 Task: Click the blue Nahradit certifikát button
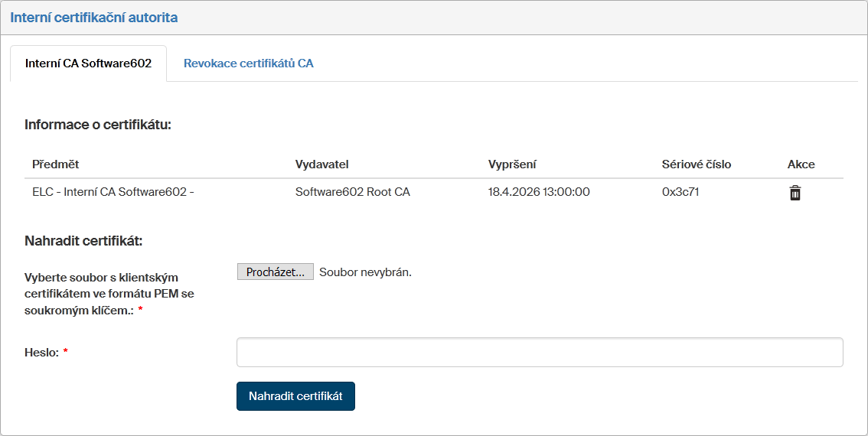tap(295, 396)
